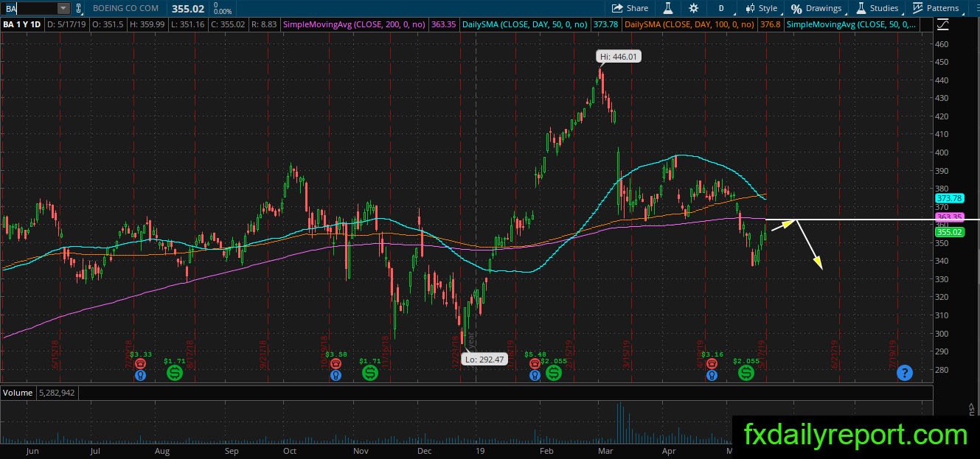The image size is (980, 459).
Task: Click the cyan 373.78 price axis label
Action: pos(950,198)
